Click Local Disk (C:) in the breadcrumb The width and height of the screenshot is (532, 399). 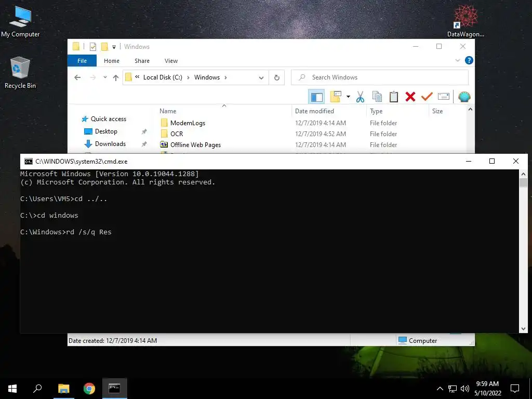click(x=163, y=77)
